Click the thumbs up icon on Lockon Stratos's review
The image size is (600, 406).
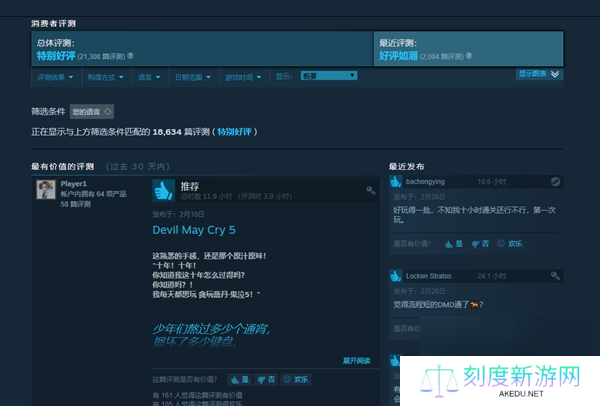[x=396, y=276]
